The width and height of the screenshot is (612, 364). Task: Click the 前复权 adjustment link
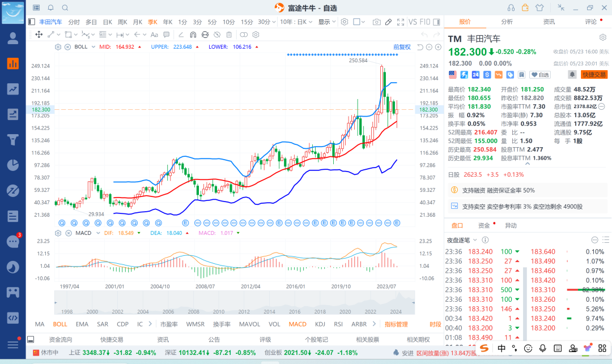402,47
